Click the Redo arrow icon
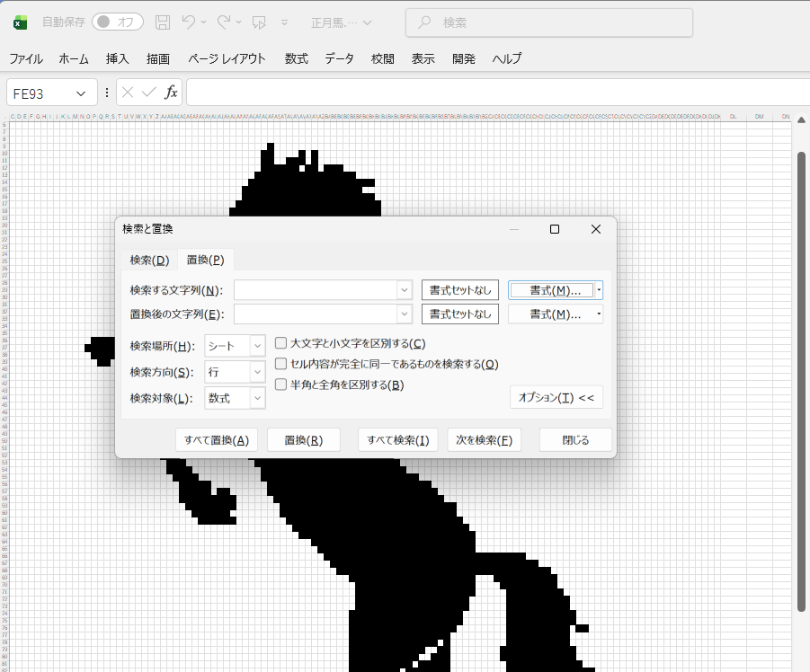810x672 pixels. (x=225, y=22)
